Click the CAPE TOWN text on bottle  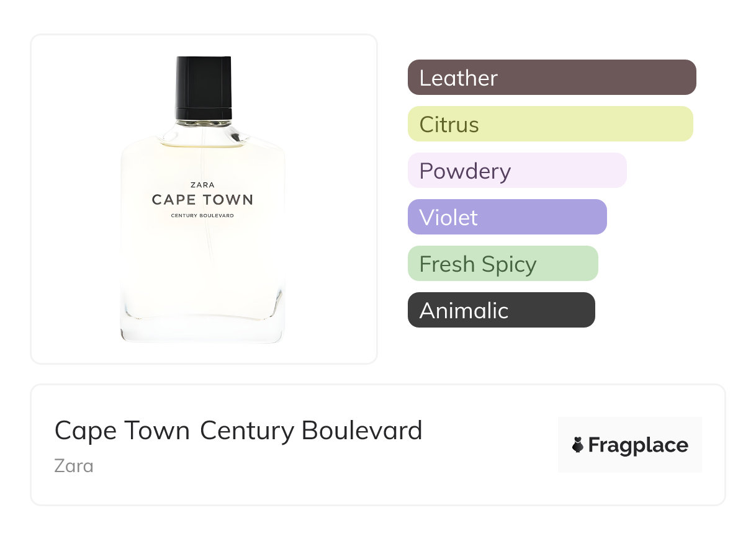click(203, 200)
